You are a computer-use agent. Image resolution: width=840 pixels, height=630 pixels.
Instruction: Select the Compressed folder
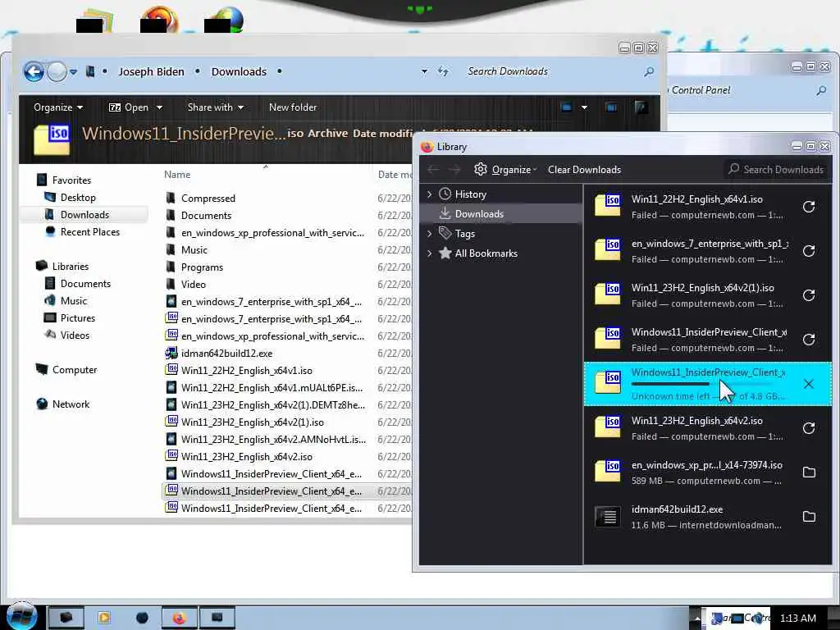(208, 199)
